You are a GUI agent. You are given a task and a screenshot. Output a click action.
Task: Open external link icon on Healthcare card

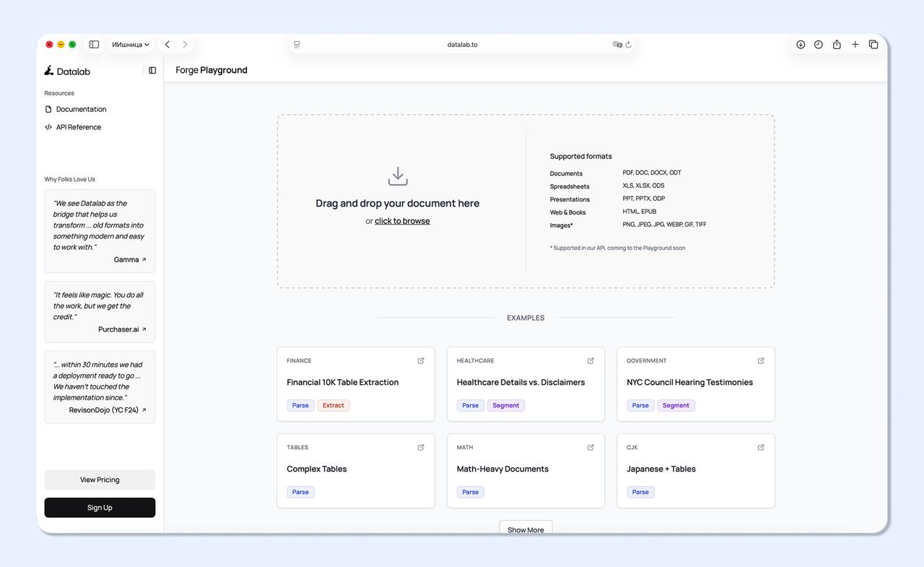pos(590,360)
